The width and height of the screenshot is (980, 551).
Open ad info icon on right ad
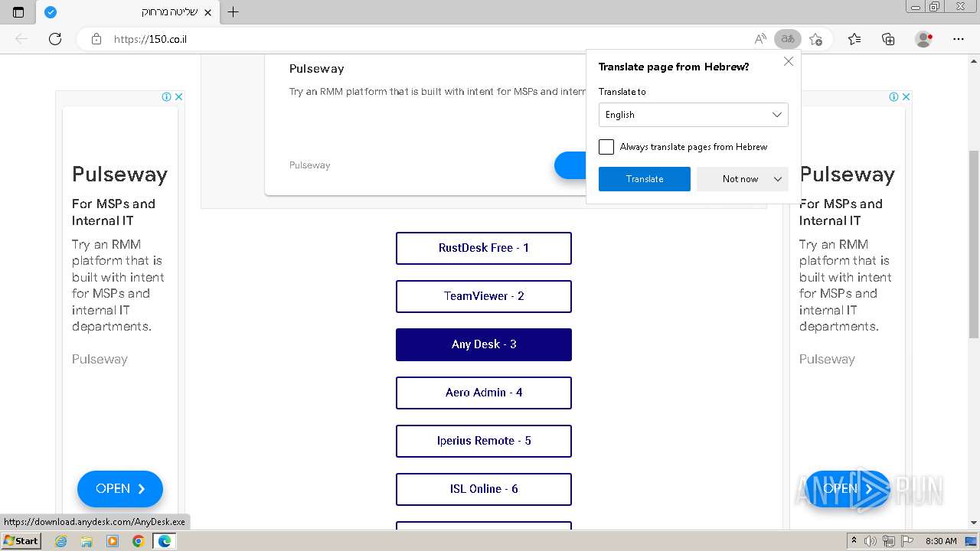click(893, 96)
